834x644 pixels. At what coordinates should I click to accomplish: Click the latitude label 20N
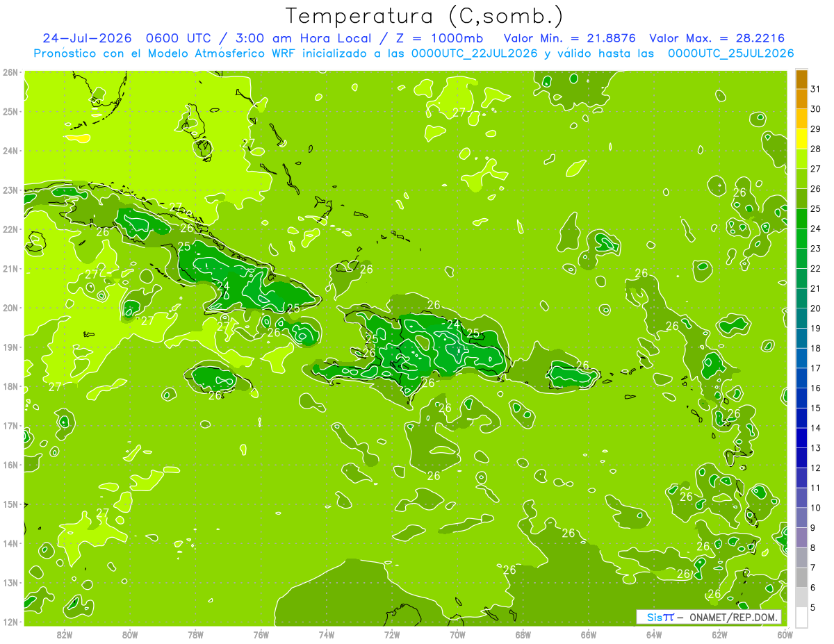pyautogui.click(x=10, y=308)
